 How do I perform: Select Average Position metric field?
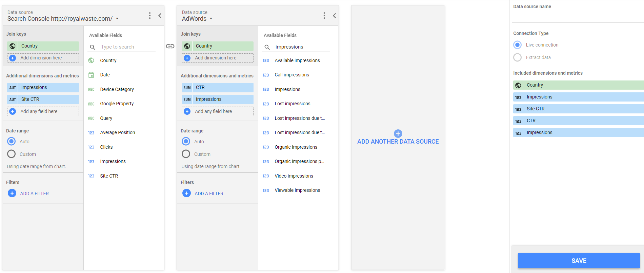coord(118,132)
